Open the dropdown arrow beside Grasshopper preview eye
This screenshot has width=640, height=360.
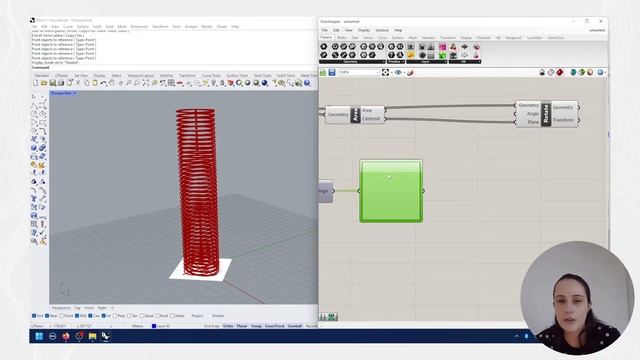404,72
